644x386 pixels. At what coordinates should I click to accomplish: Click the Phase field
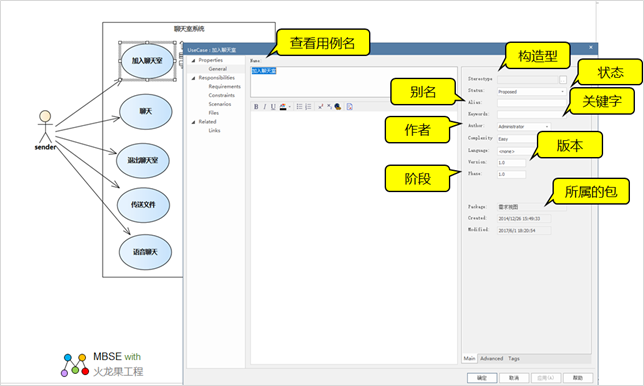511,174
